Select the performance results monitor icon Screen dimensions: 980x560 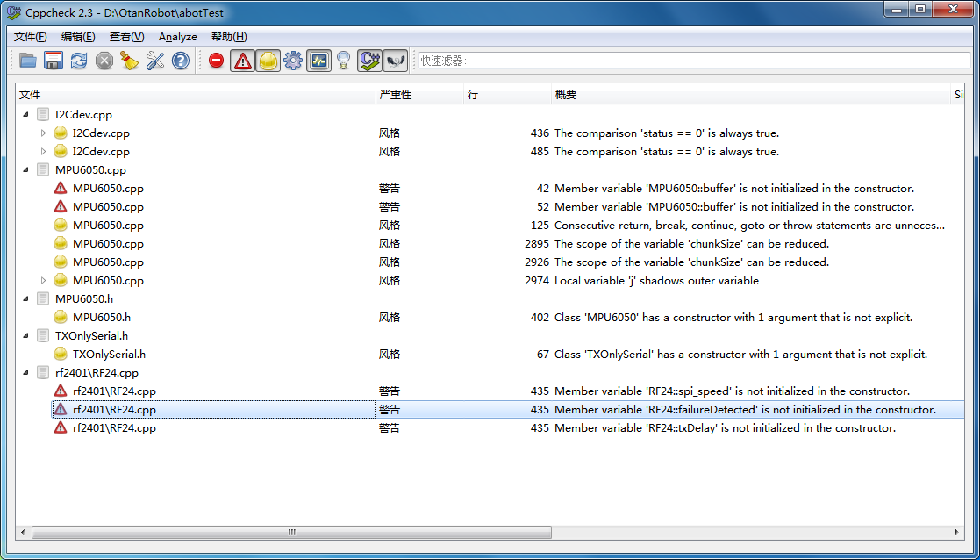(318, 60)
